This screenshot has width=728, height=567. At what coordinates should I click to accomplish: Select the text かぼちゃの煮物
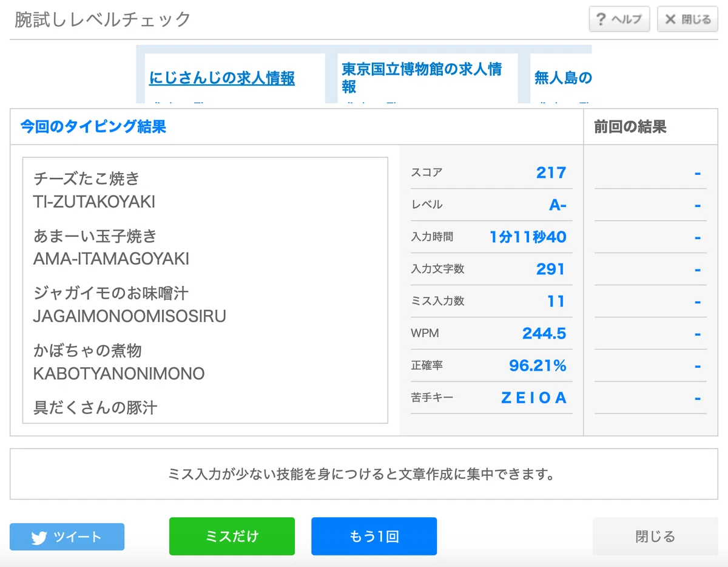[87, 350]
